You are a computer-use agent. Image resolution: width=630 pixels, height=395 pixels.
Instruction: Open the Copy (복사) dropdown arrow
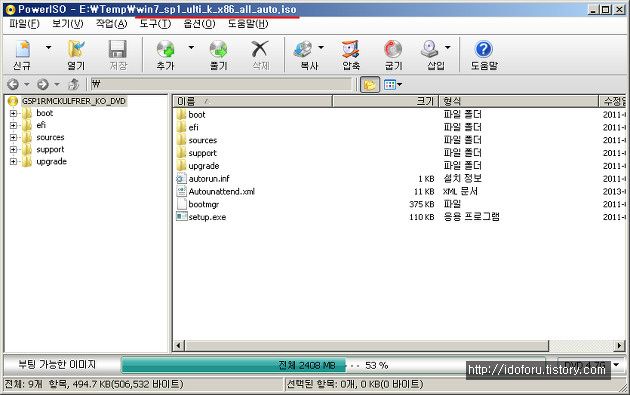click(x=321, y=48)
